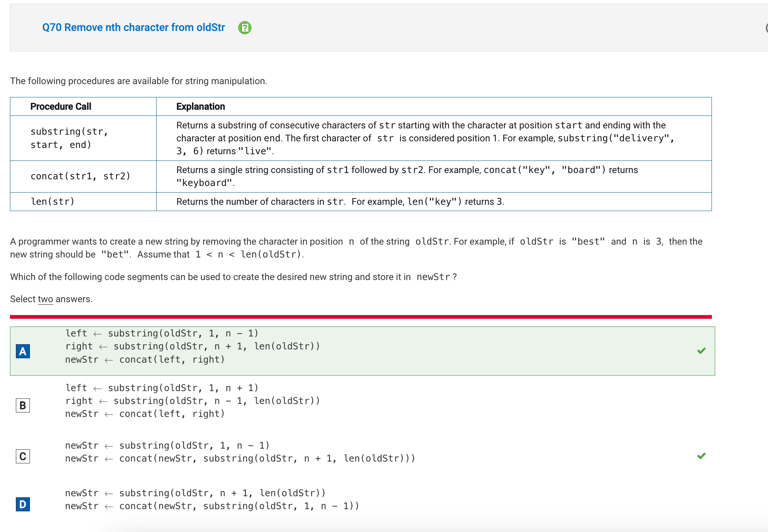Select answer choice A
768x532 pixels.
[x=23, y=351]
